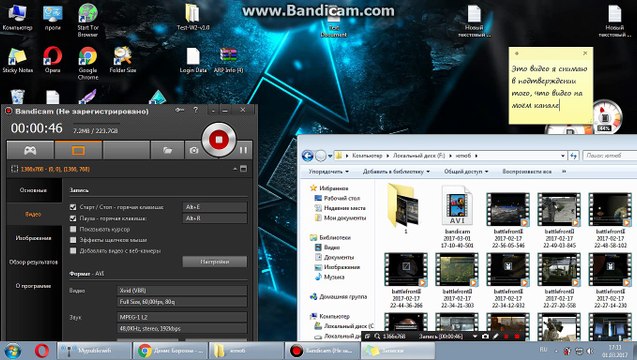Collapse the Bandicam recording area bar arrow
Image resolution: width=637 pixels, height=360 pixels.
pyautogui.click(x=235, y=169)
